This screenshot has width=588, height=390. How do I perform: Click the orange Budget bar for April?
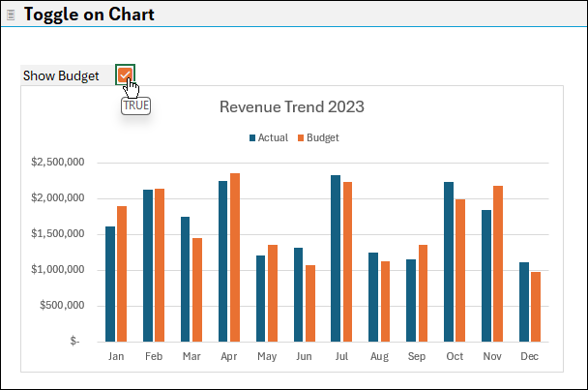tap(235, 256)
